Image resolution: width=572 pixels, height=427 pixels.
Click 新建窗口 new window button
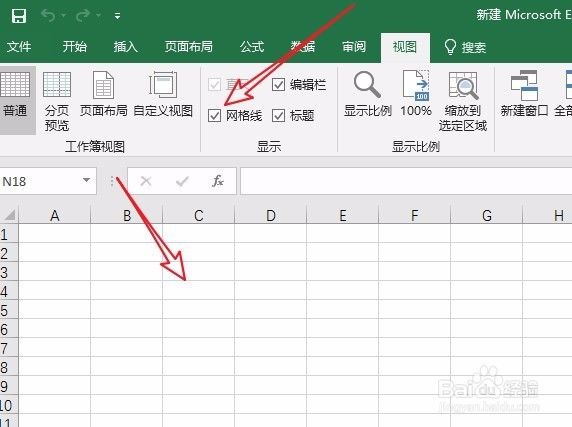click(x=524, y=94)
